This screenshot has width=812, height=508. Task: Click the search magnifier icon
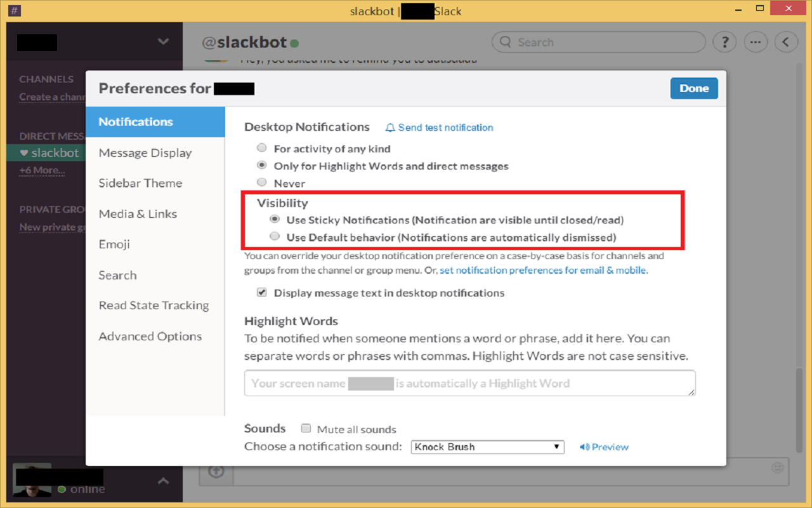point(506,43)
